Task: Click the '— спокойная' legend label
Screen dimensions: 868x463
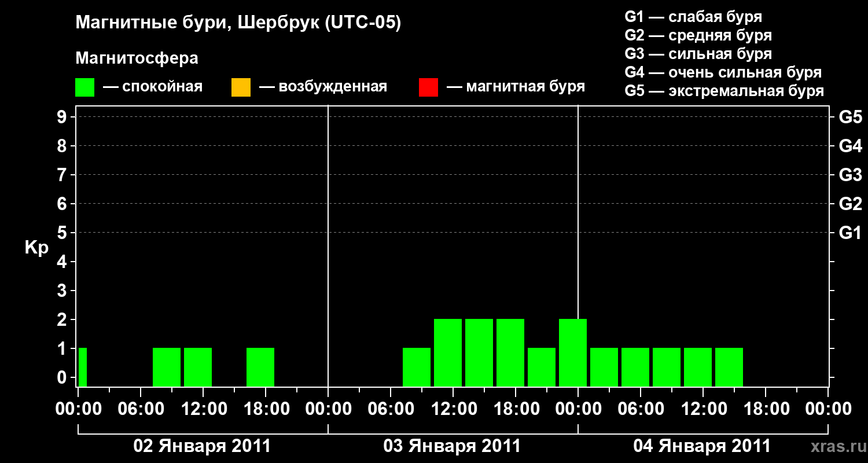Action: point(152,87)
